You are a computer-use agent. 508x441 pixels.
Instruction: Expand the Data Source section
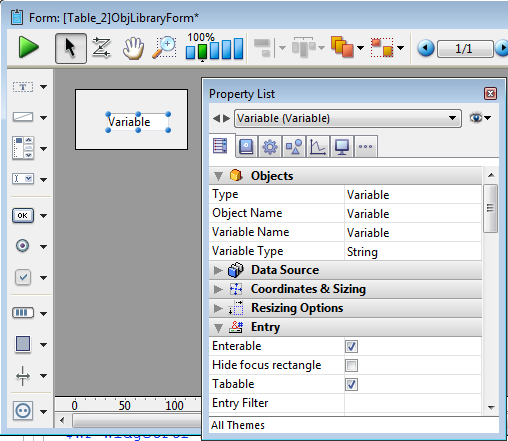345,270
